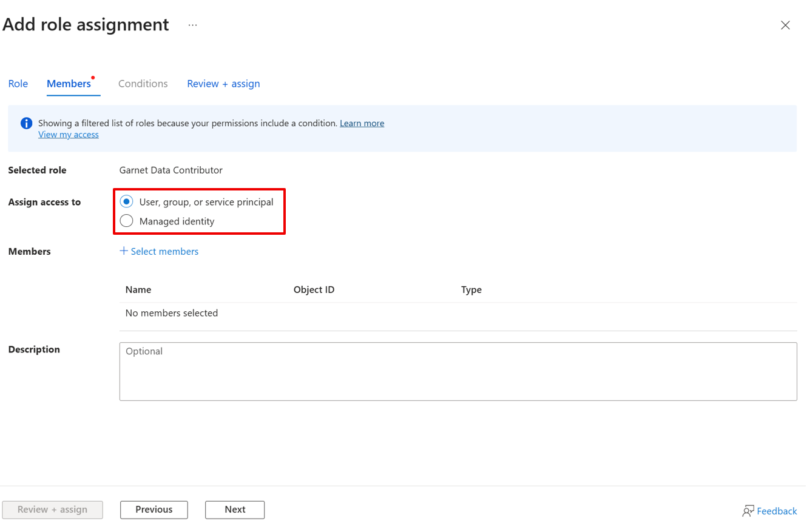
Task: Click the Feedback smiley icon
Action: pyautogui.click(x=748, y=511)
